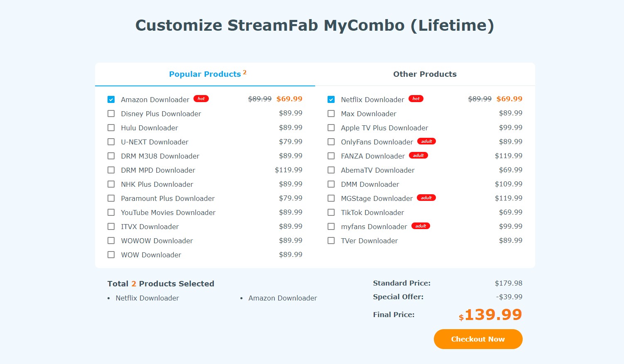
Task: Uncheck the Amazon Downloader checkbox
Action: coord(111,99)
